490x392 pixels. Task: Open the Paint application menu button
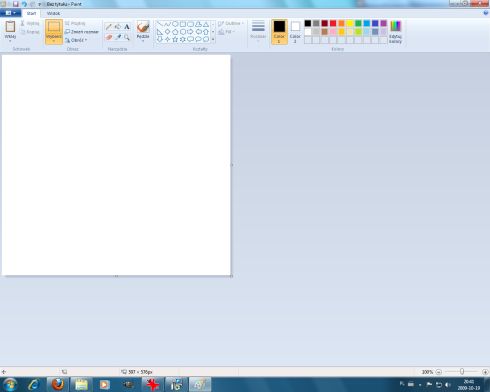pyautogui.click(x=10, y=13)
